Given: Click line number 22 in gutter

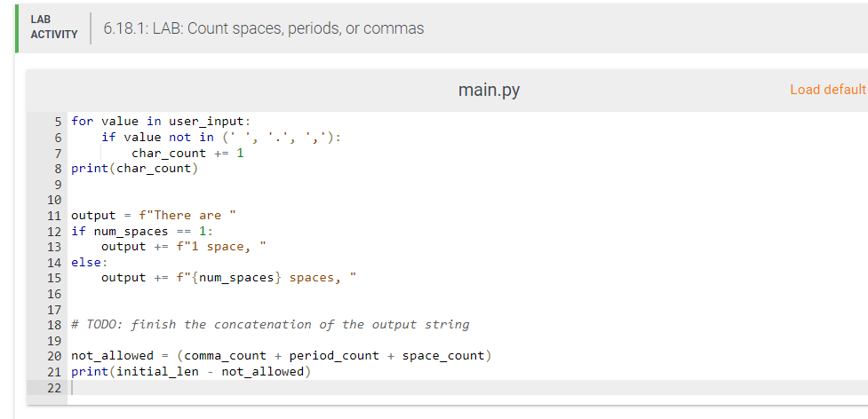Looking at the screenshot, I should (x=54, y=388).
